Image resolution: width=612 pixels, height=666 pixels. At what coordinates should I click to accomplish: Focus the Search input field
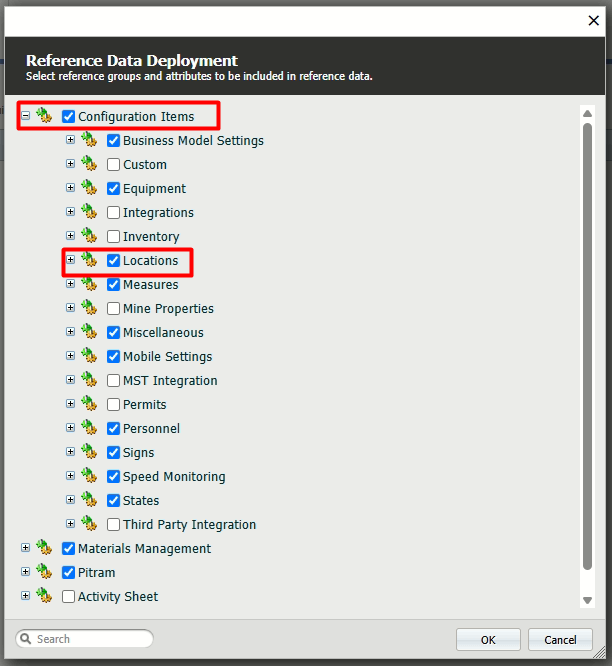pos(92,639)
